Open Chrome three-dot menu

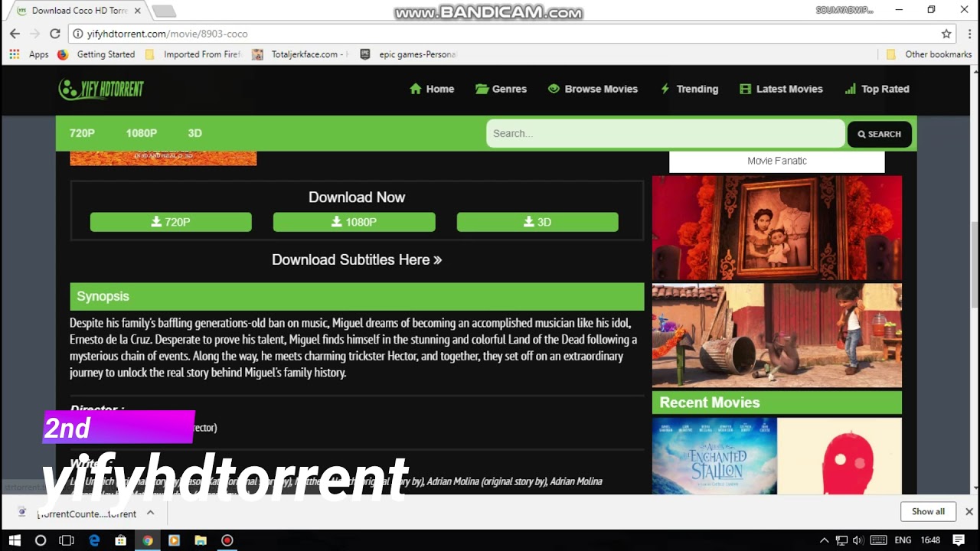[969, 34]
